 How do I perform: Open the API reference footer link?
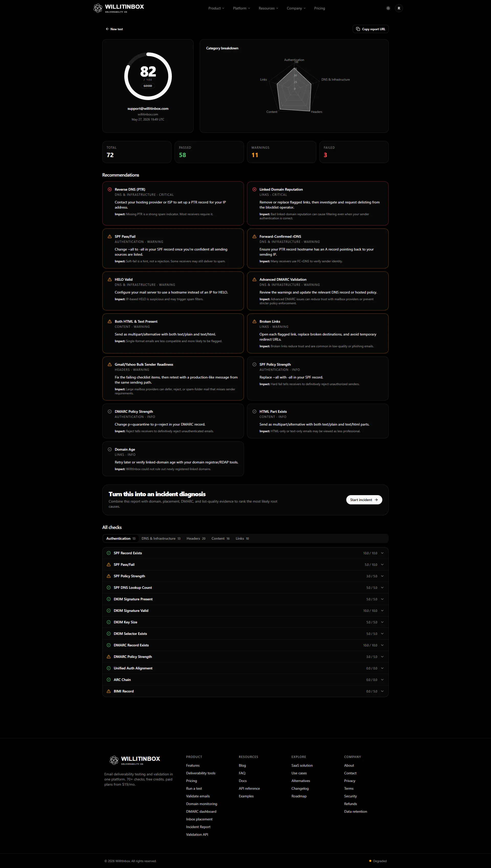[249, 788]
